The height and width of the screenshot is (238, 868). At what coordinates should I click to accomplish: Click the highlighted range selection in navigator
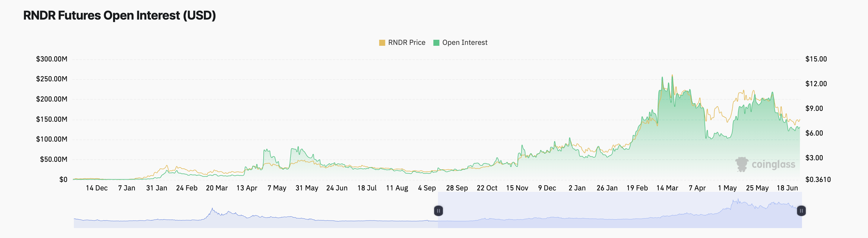620,210
